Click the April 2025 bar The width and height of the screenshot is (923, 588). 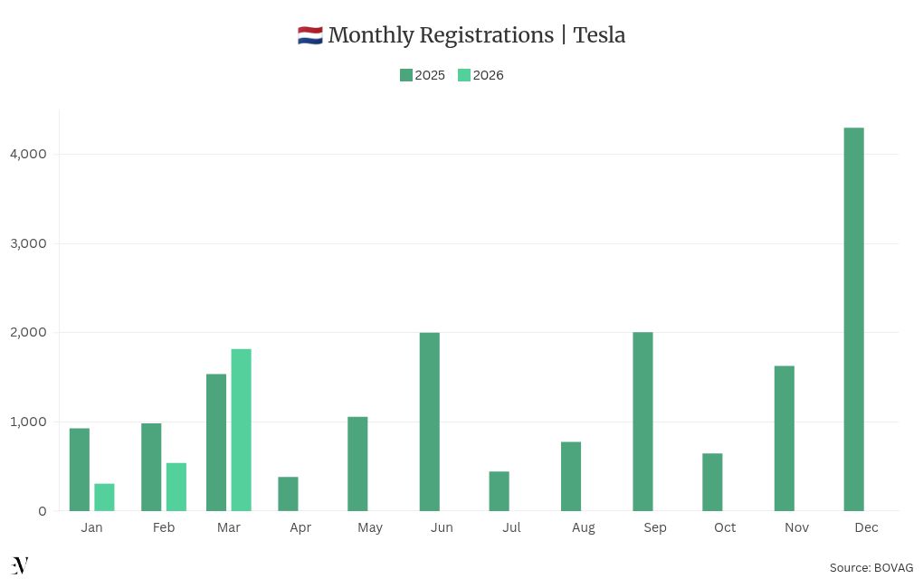coord(288,494)
